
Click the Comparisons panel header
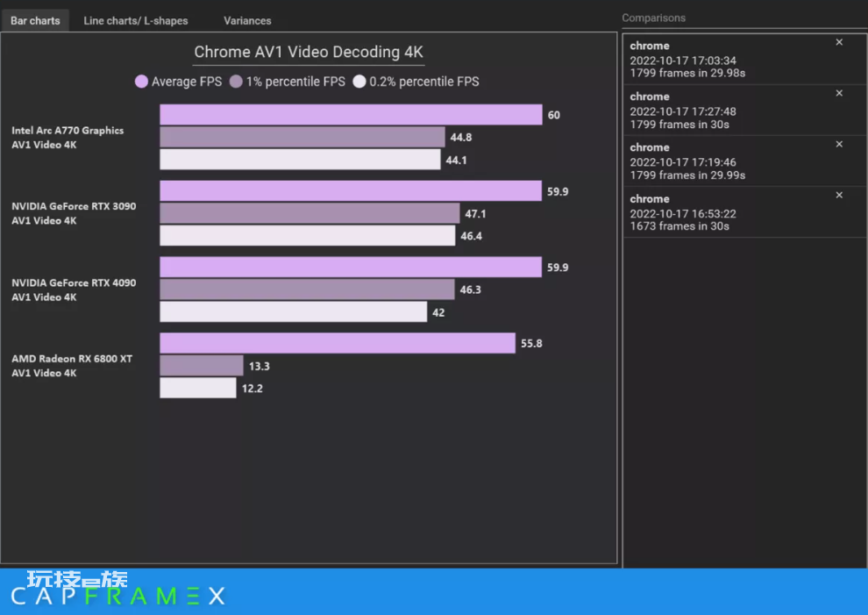[653, 18]
